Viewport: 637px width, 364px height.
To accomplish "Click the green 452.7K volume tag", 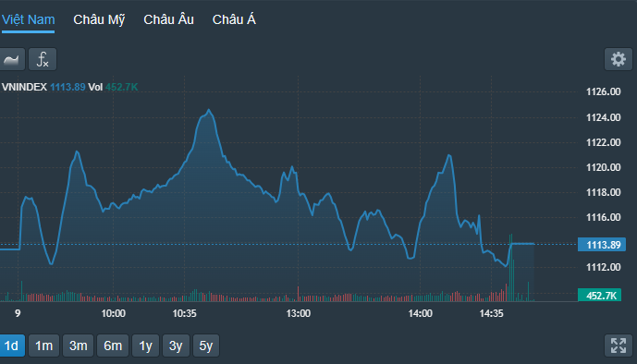I will (x=600, y=296).
